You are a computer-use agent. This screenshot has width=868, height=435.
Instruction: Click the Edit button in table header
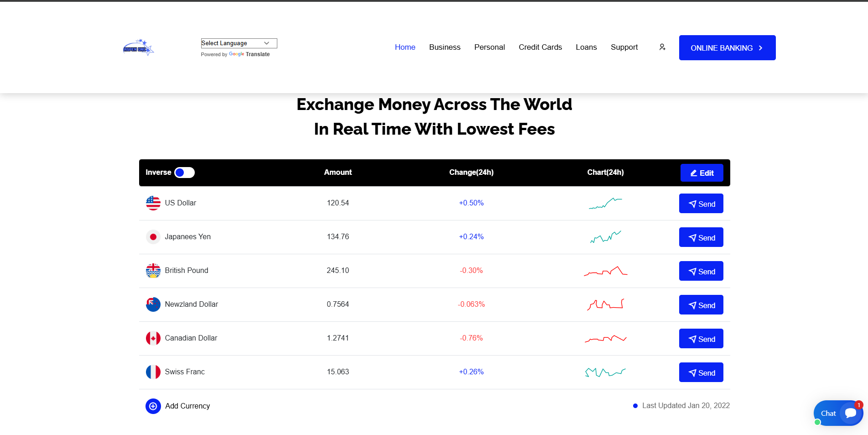(x=702, y=173)
